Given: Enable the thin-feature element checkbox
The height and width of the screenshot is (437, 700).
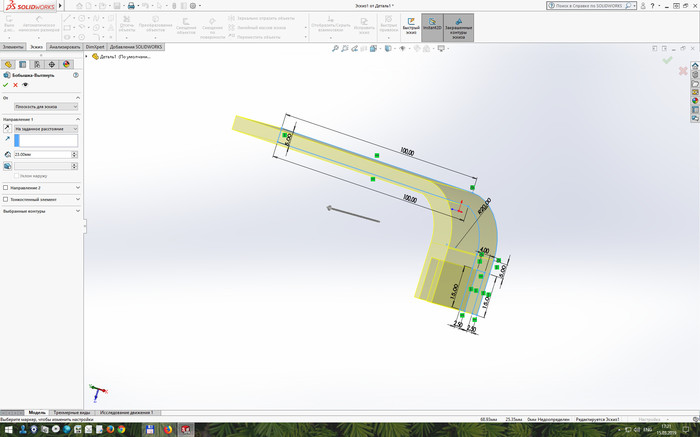Looking at the screenshot, I should pyautogui.click(x=6, y=199).
